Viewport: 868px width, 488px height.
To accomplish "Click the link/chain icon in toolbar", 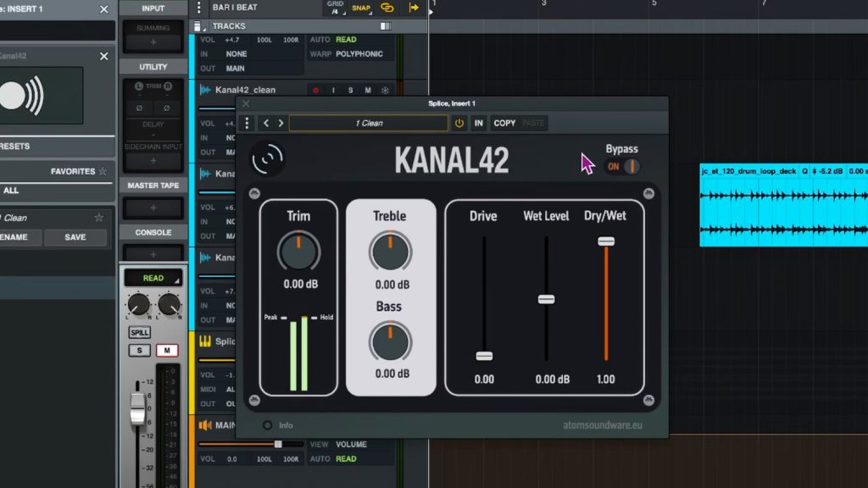I will (387, 8).
